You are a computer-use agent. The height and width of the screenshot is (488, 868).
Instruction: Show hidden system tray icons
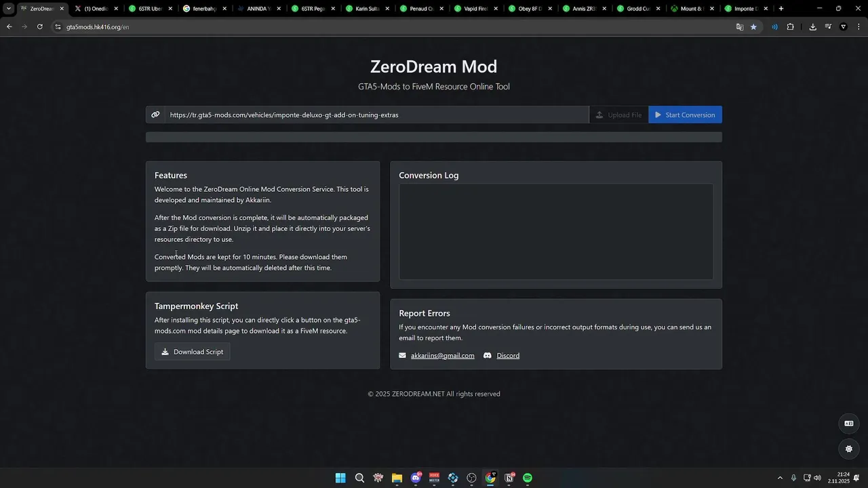(x=780, y=478)
